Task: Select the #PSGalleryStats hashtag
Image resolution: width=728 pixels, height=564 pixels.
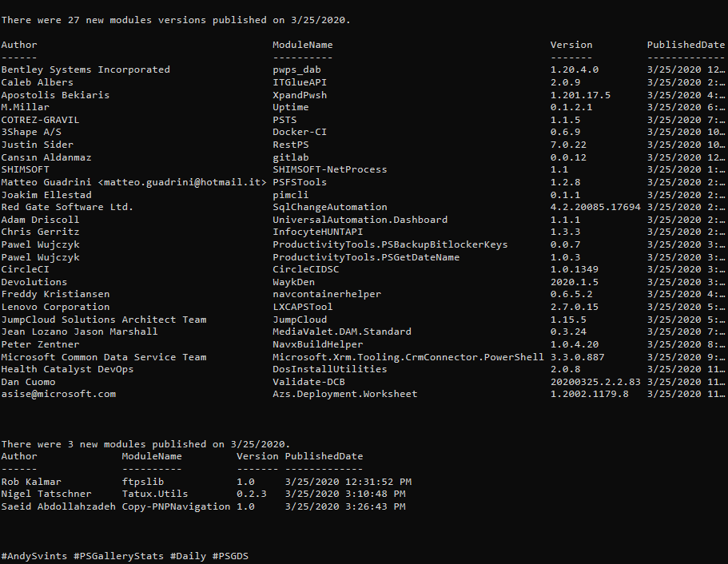Action: point(119,556)
